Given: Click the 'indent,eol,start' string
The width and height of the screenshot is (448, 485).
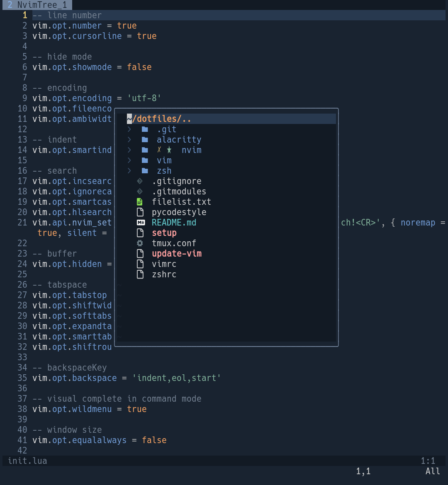Looking at the screenshot, I should pos(176,378).
